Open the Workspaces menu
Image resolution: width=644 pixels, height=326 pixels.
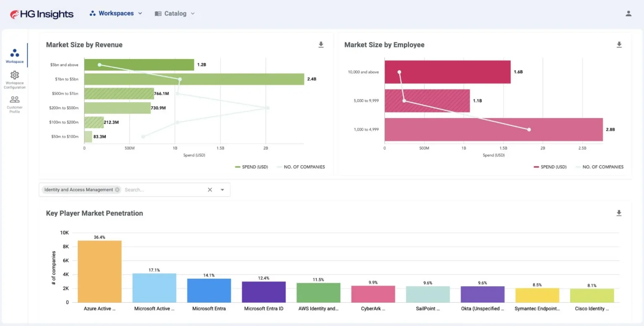(116, 13)
